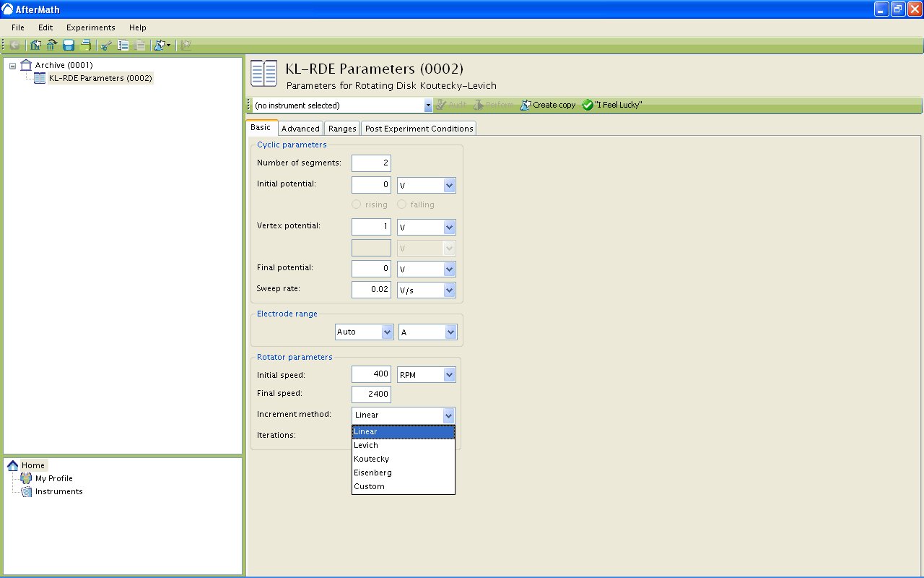The image size is (924, 578).
Task: Select the falling radio button
Action: point(401,204)
